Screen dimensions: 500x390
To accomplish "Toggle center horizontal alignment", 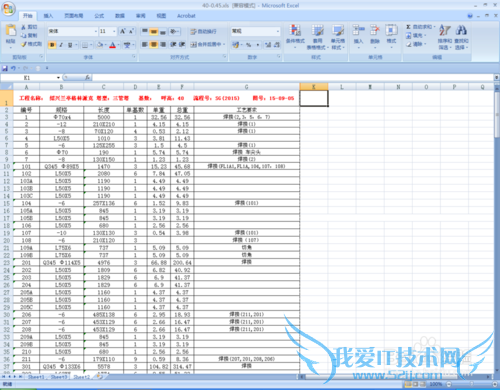I will tap(154, 44).
